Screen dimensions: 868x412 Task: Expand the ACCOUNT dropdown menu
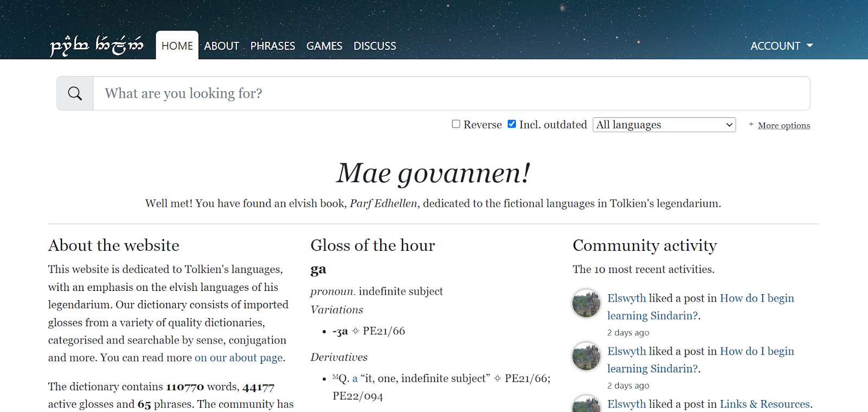(x=781, y=46)
